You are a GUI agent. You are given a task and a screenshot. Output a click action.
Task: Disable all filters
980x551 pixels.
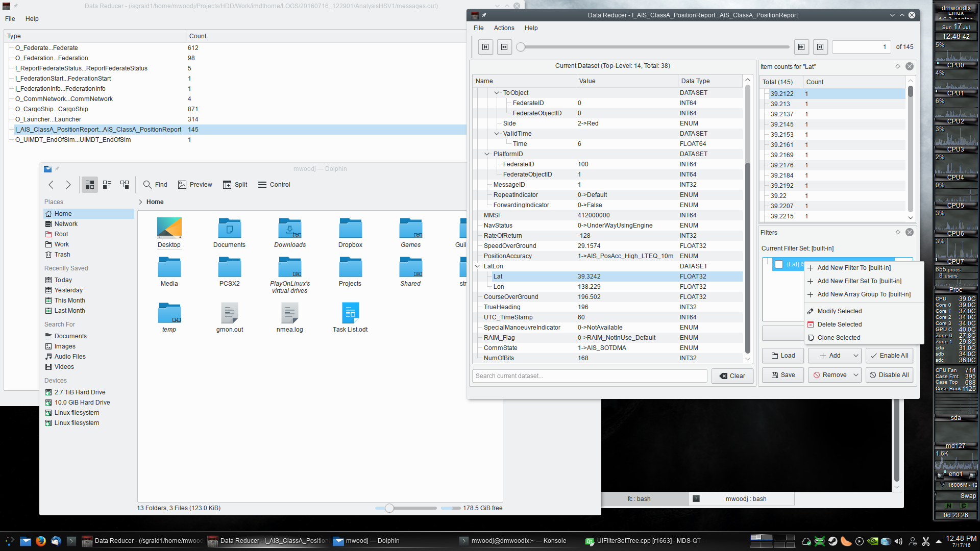(x=889, y=375)
